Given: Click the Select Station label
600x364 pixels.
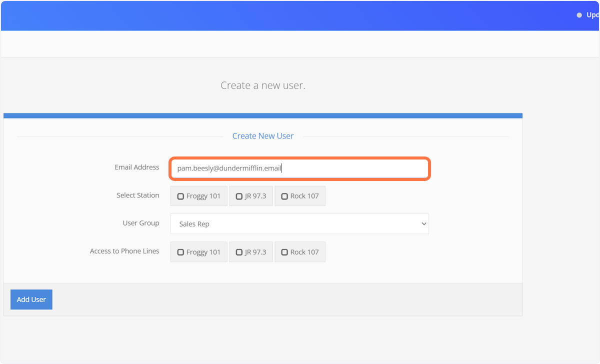Looking at the screenshot, I should [138, 195].
